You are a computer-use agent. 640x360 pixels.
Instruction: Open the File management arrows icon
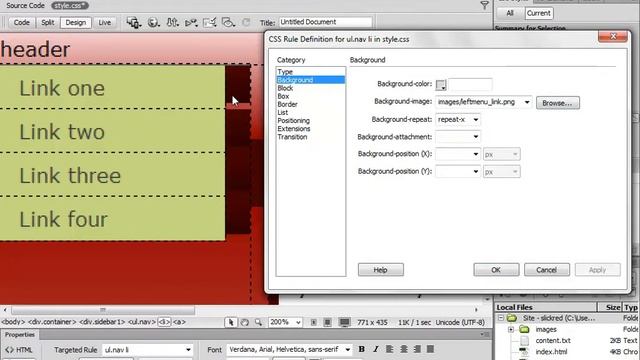(x=172, y=22)
